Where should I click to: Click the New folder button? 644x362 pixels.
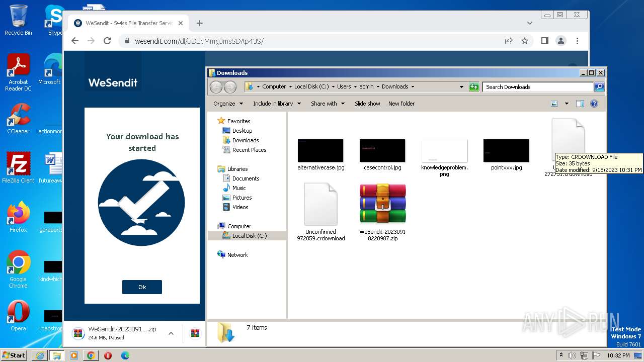pos(401,104)
